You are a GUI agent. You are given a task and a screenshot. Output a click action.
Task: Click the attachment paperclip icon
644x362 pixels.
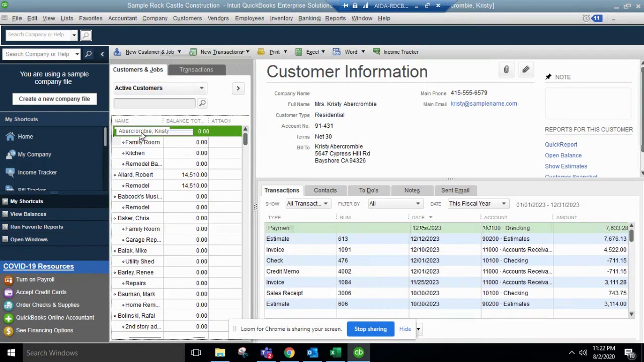pyautogui.click(x=506, y=70)
